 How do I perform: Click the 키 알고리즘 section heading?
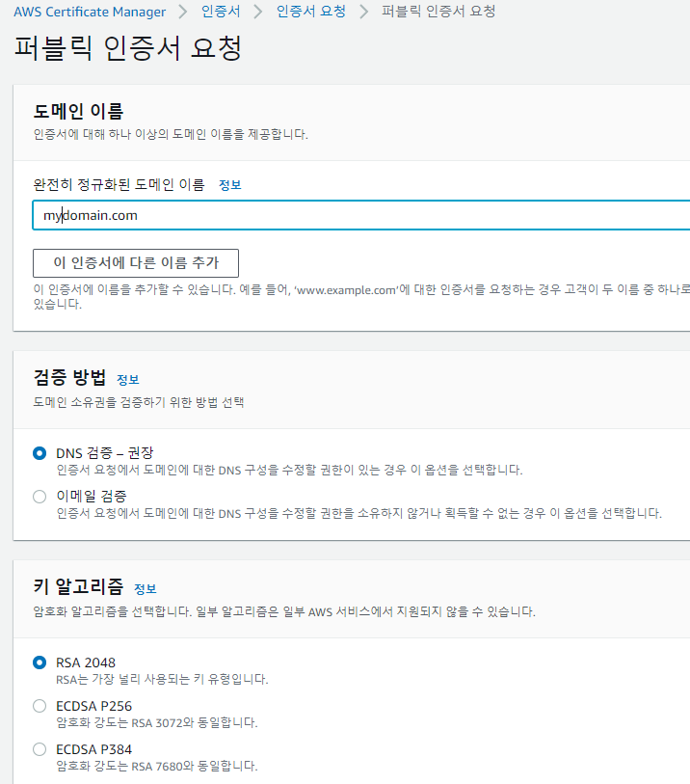pyautogui.click(x=78, y=586)
